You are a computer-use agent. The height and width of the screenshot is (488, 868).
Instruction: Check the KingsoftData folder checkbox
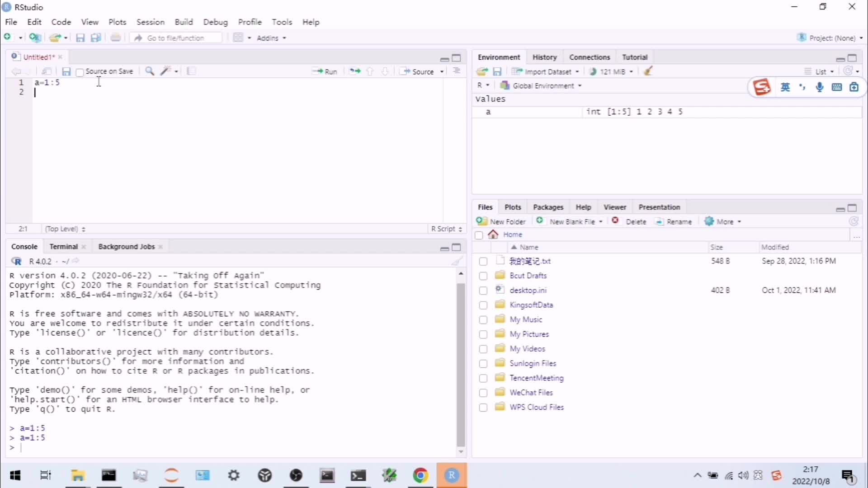483,305
